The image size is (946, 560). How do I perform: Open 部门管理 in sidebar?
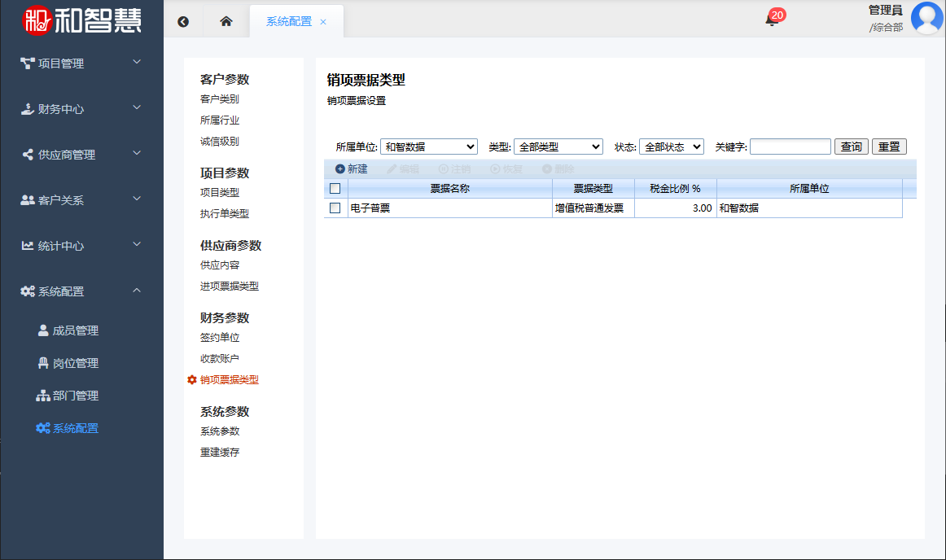(76, 396)
